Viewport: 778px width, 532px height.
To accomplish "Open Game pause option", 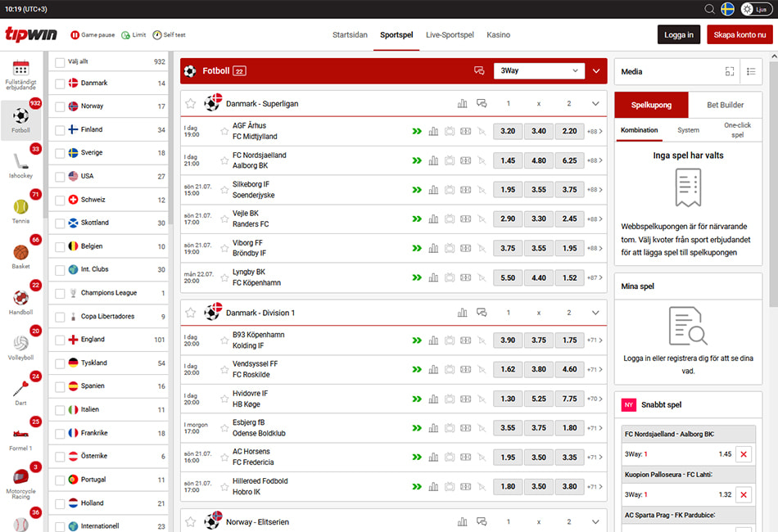I will [x=93, y=34].
